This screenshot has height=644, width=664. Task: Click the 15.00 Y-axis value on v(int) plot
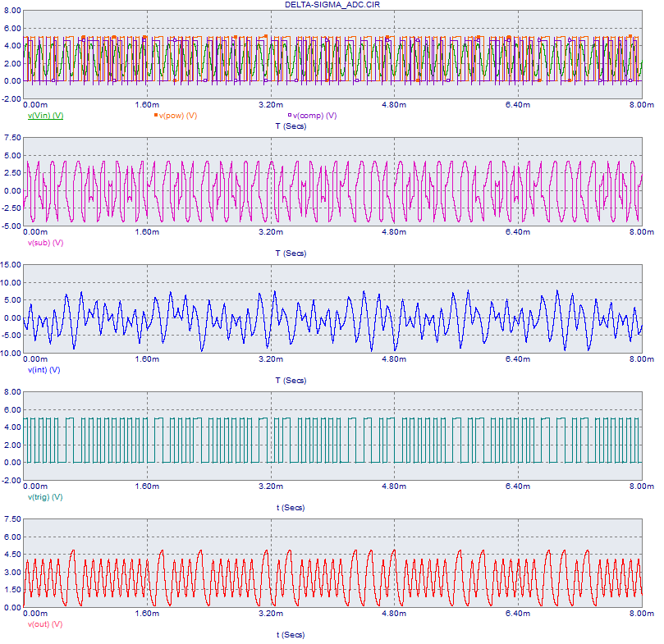point(11,265)
